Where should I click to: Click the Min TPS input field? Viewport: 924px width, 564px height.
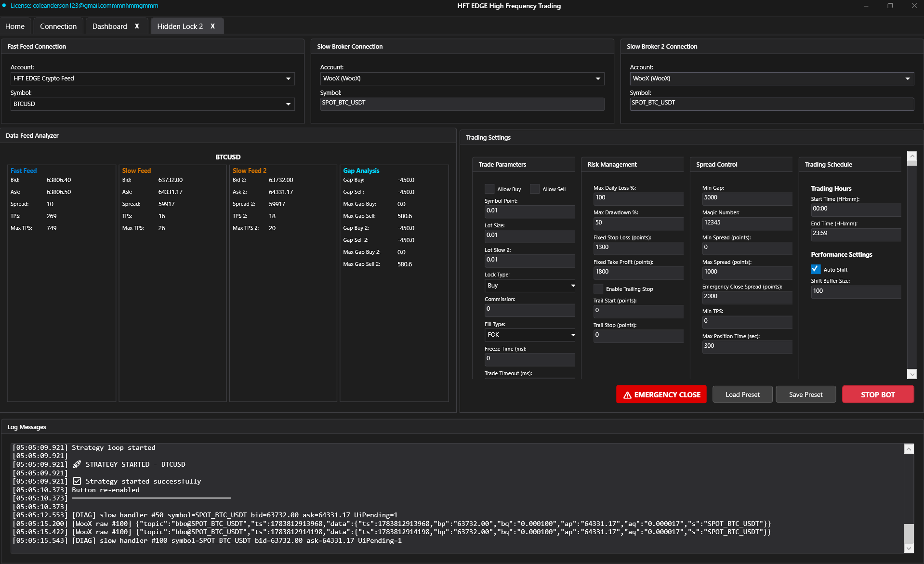pyautogui.click(x=747, y=321)
